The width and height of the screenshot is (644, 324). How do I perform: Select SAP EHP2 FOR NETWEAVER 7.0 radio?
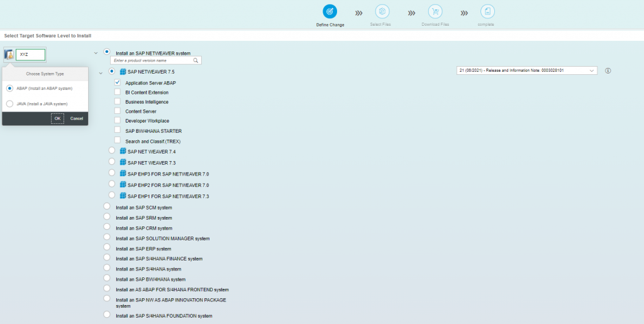coord(112,184)
